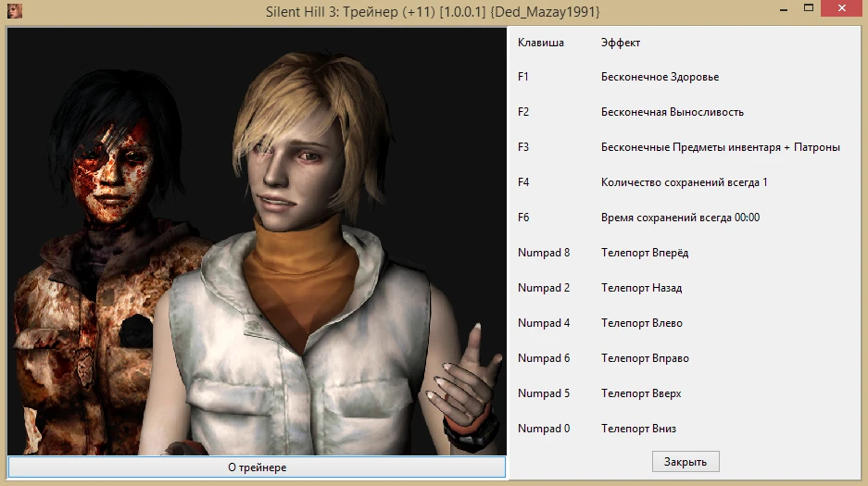Select the 'F4' key label

click(x=523, y=182)
